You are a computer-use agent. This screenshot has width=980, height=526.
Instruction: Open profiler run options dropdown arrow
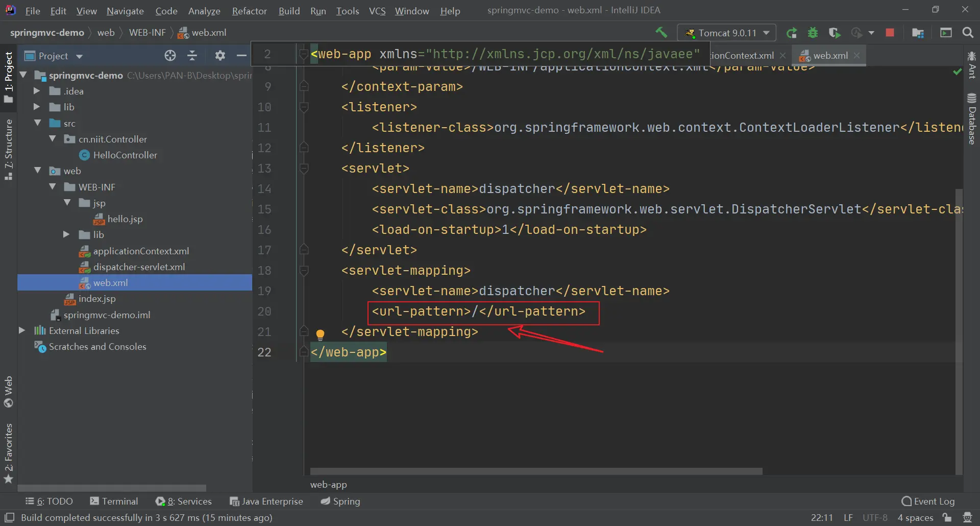[871, 33]
